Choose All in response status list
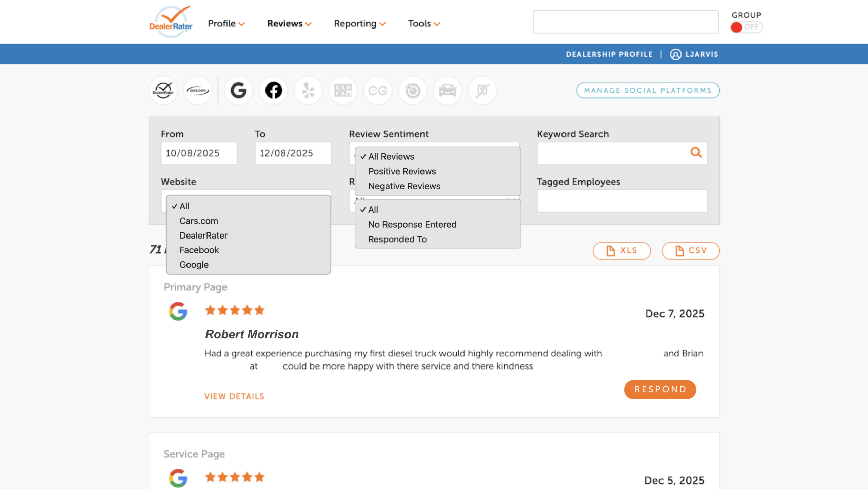Image resolution: width=868 pixels, height=489 pixels. (438, 210)
